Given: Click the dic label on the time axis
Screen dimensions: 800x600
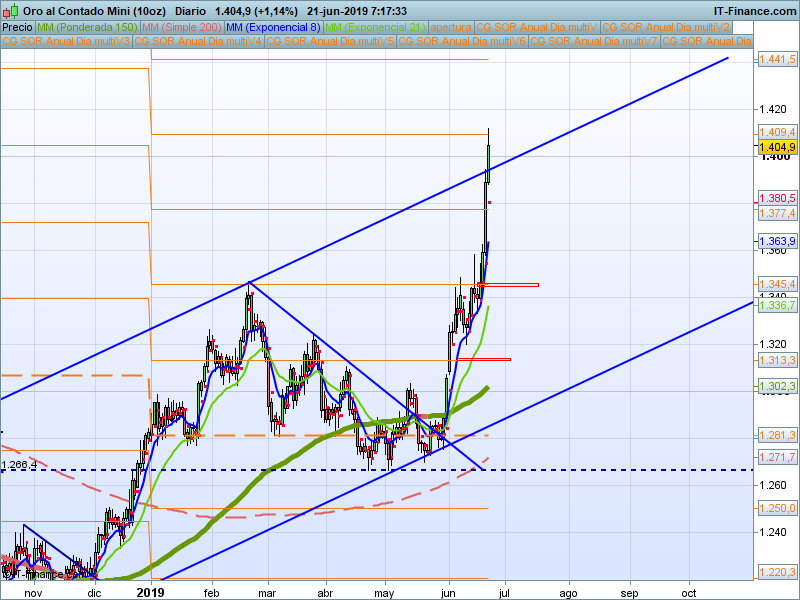Looking at the screenshot, I should (94, 593).
